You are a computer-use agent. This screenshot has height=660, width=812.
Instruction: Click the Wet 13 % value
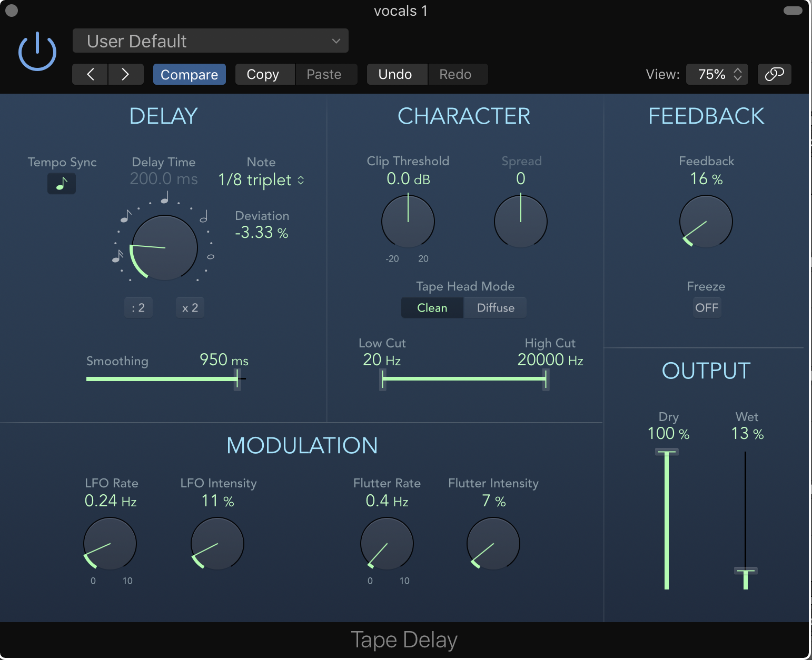(x=747, y=434)
